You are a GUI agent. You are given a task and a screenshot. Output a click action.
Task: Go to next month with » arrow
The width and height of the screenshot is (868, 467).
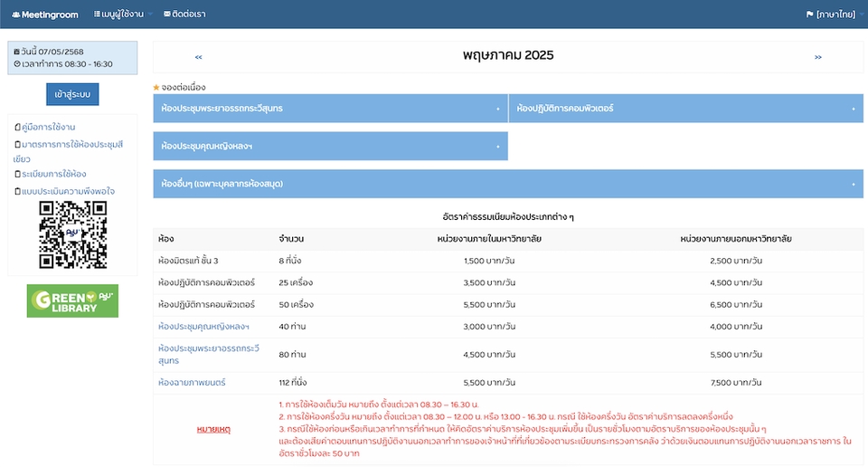pyautogui.click(x=817, y=57)
